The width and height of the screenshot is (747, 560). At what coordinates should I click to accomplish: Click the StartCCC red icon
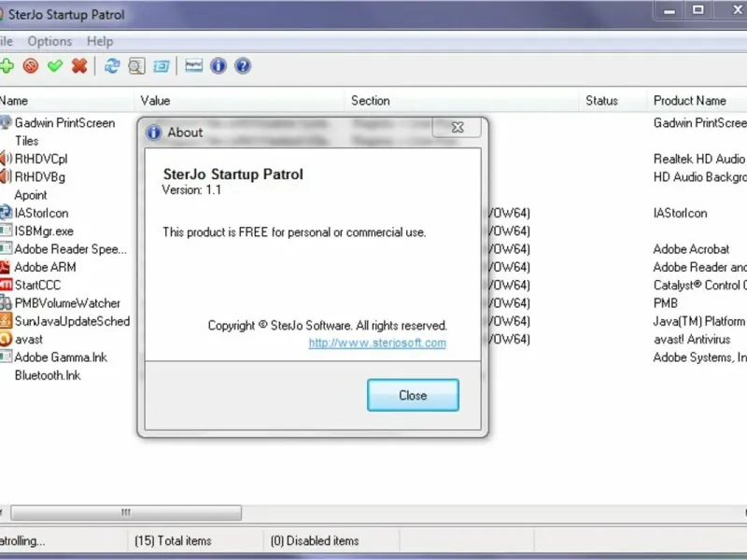point(6,285)
